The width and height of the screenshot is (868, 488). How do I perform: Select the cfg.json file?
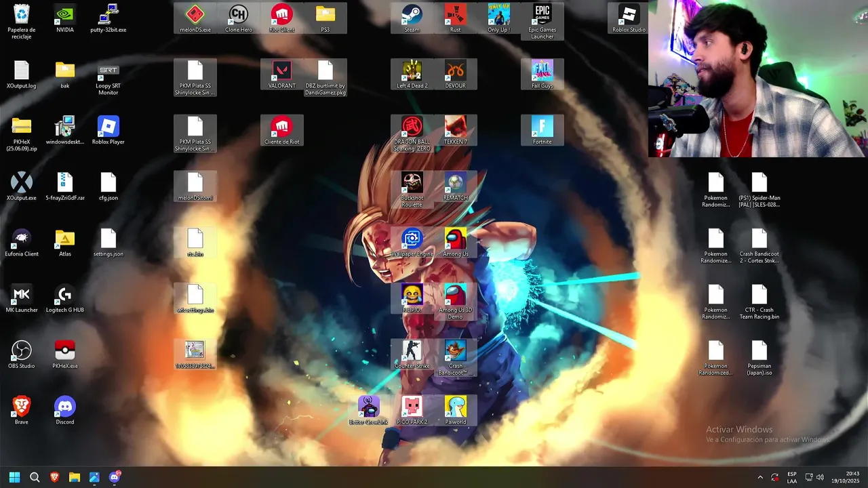pyautogui.click(x=108, y=186)
